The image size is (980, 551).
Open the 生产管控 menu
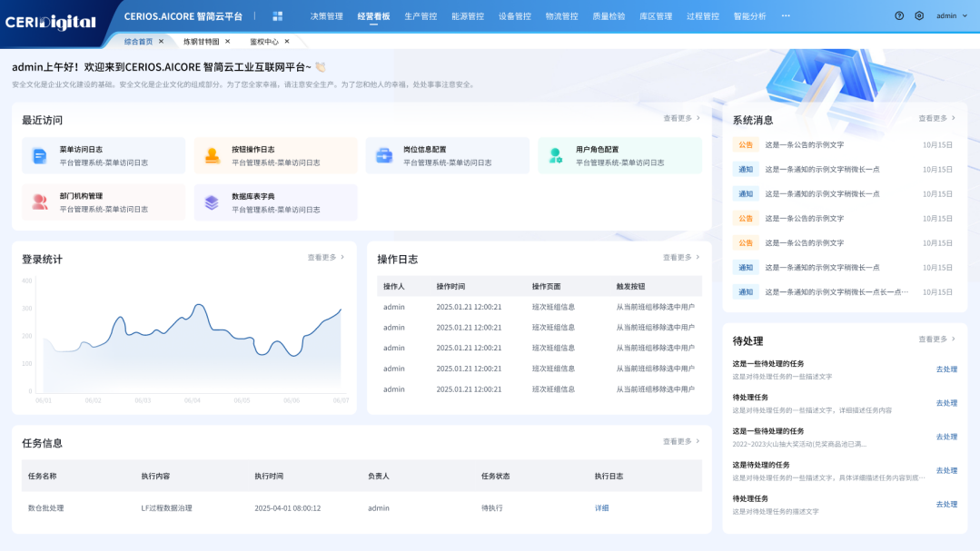click(x=421, y=16)
